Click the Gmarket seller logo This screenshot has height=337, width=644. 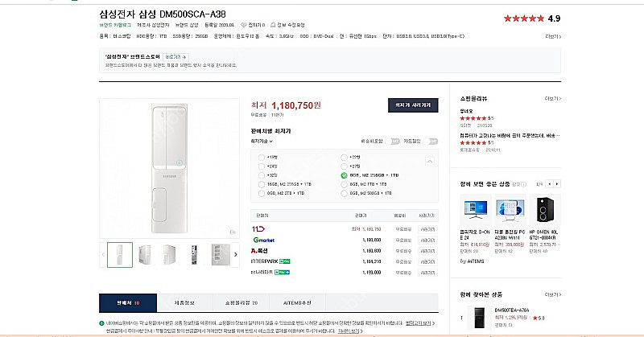click(x=262, y=240)
